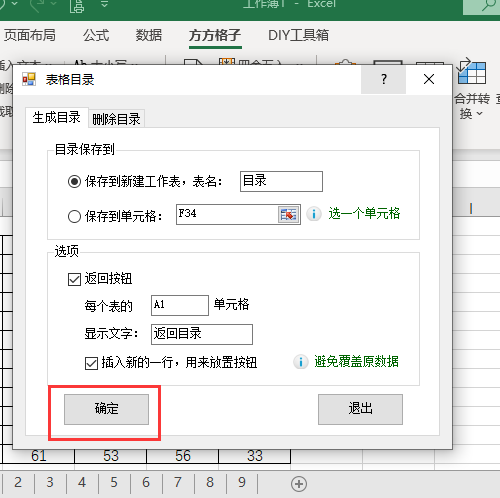This screenshot has height=498, width=500.
Task: Select 保存到单元格 radio option
Action: 74,216
